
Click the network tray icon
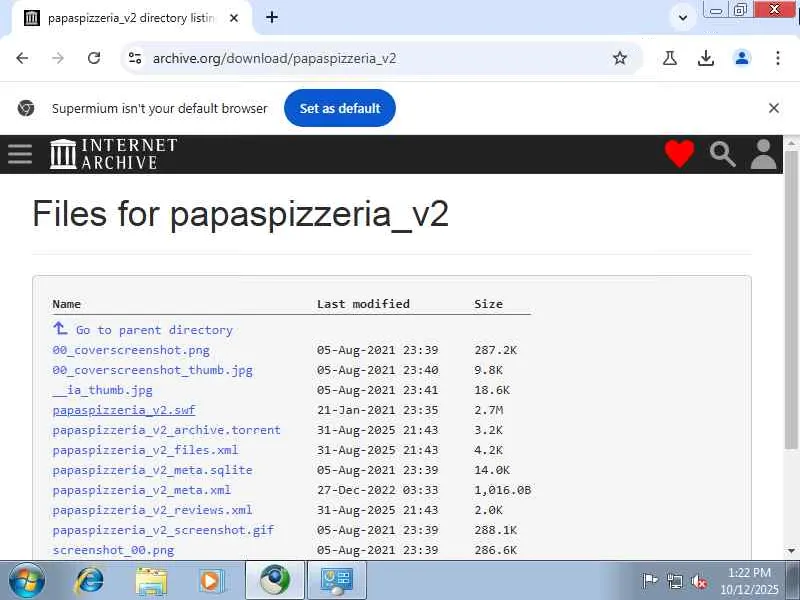click(x=674, y=581)
